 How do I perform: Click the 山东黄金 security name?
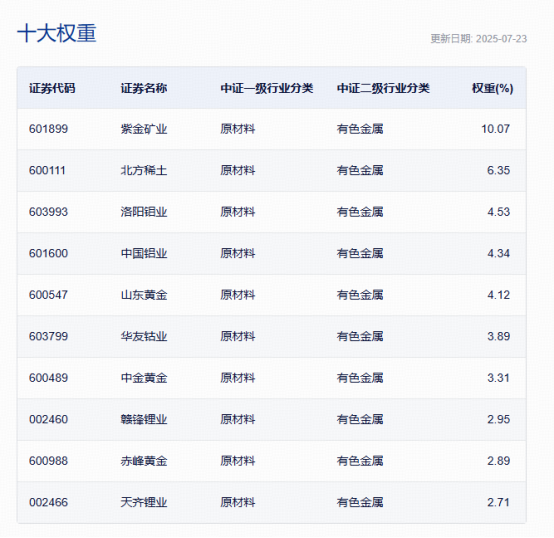coord(144,295)
